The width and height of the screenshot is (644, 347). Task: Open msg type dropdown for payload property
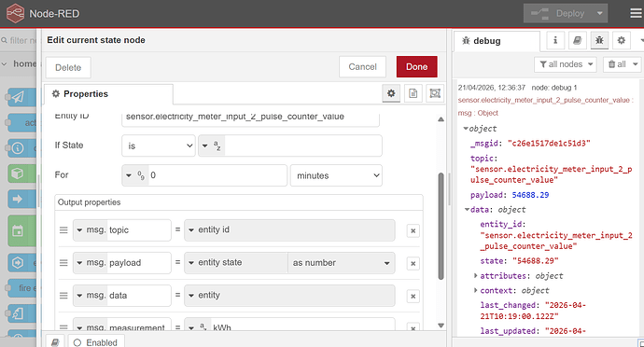tap(91, 263)
